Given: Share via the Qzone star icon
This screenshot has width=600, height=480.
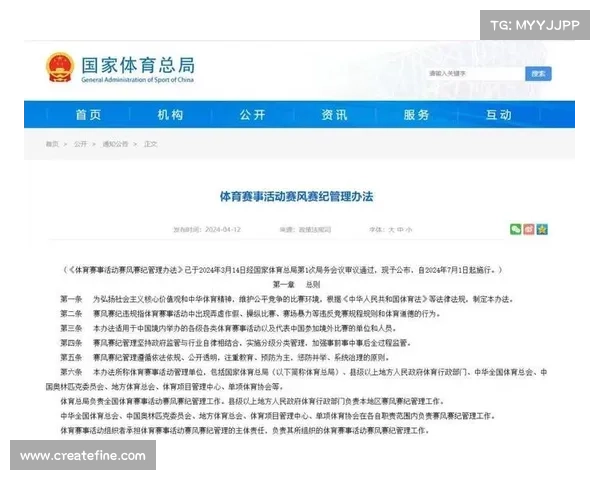Looking at the screenshot, I should (542, 229).
